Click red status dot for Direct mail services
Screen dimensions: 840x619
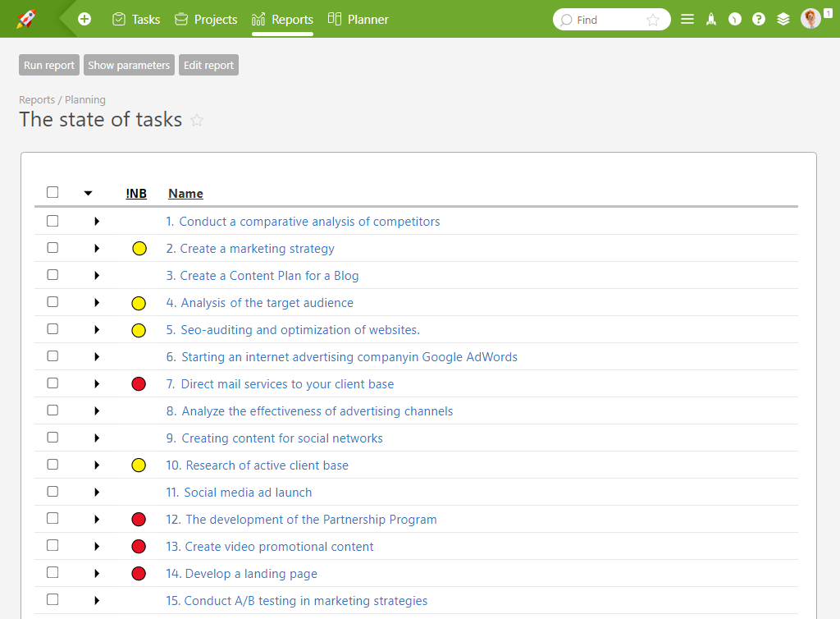139,383
